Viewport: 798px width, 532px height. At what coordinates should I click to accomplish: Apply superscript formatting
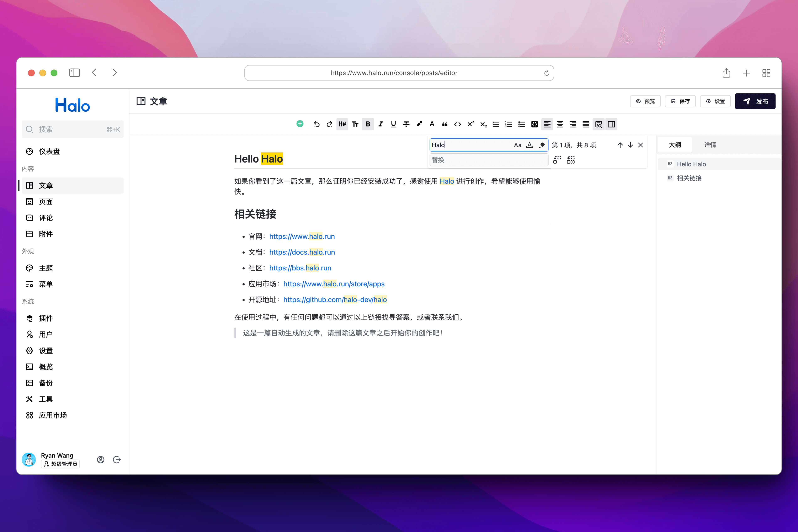[470, 124]
